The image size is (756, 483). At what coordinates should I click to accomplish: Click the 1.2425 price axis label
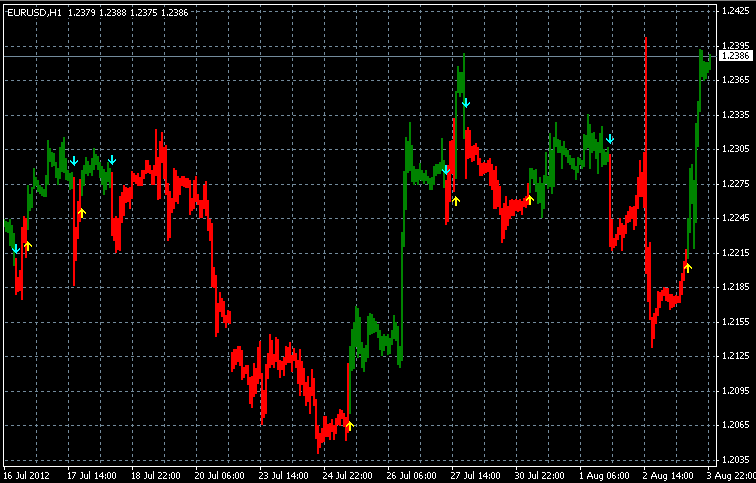tap(736, 11)
